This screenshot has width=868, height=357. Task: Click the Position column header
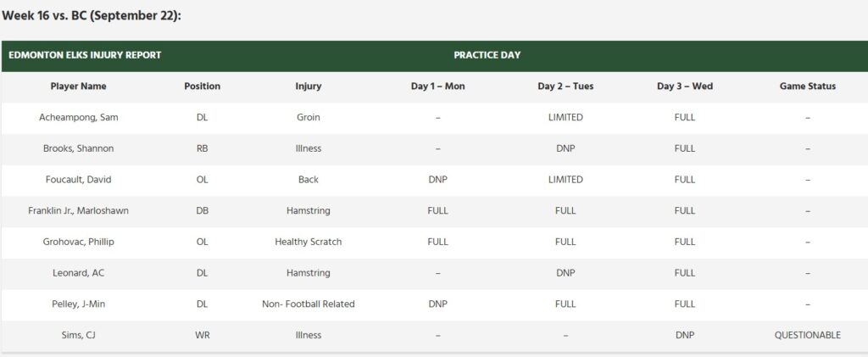(202, 86)
